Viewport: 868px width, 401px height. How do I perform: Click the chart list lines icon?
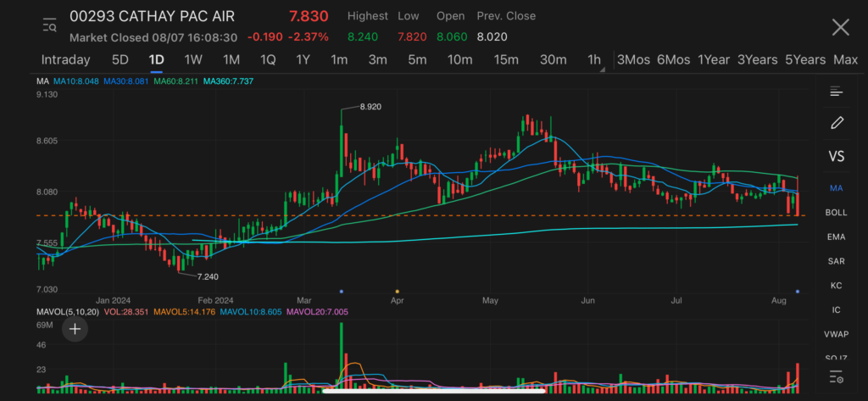[837, 92]
